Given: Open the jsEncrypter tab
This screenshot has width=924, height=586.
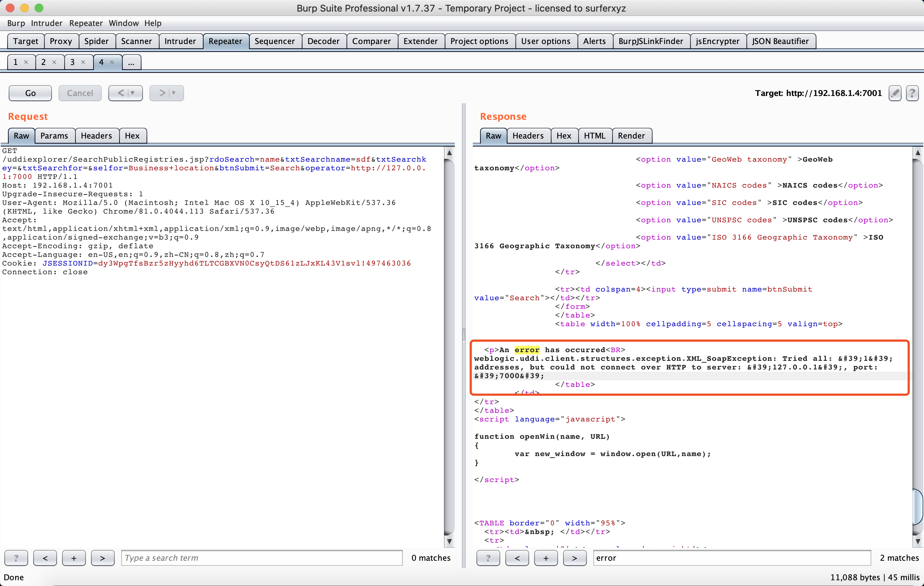Looking at the screenshot, I should tap(718, 41).
